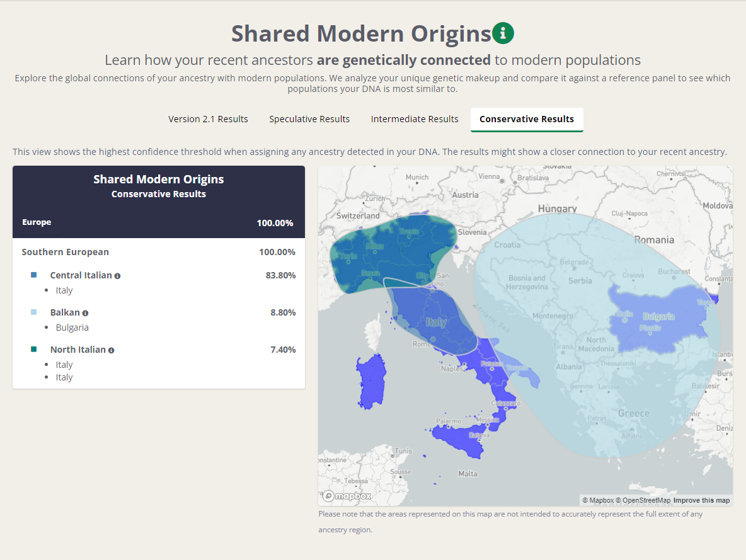Open the © Mapbox attribution link
Image resolution: width=746 pixels, height=560 pixels.
pyautogui.click(x=598, y=501)
